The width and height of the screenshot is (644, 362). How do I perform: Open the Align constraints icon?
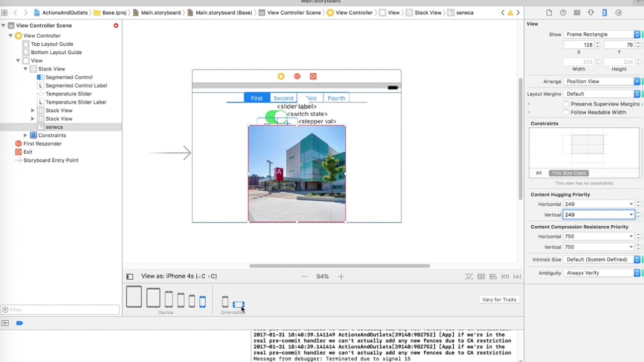click(x=493, y=277)
